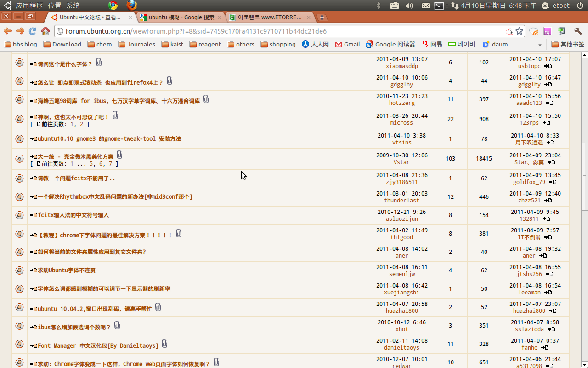Open the 其他书签 folder
This screenshot has width=588, height=368.
coord(568,44)
